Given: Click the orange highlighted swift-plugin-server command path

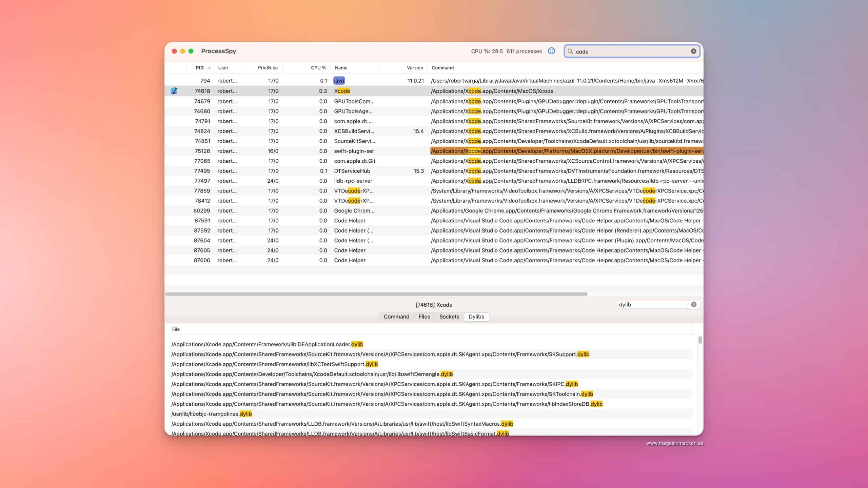Looking at the screenshot, I should tap(567, 151).
